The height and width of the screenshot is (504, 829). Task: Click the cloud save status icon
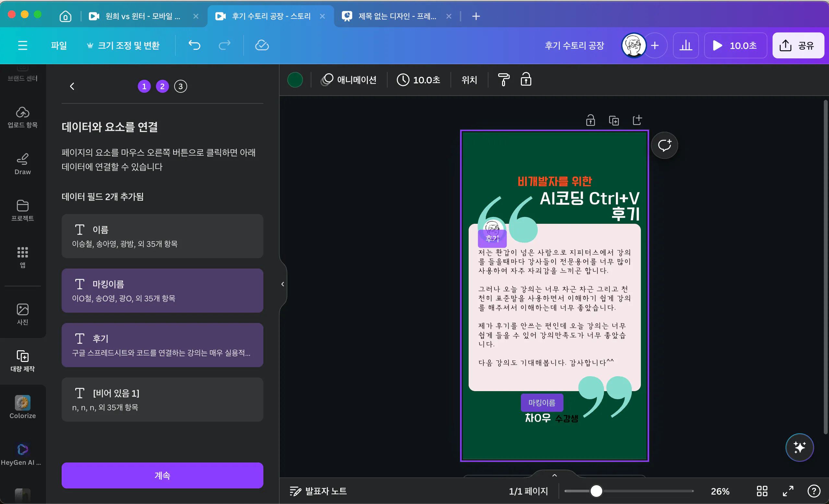click(x=262, y=45)
